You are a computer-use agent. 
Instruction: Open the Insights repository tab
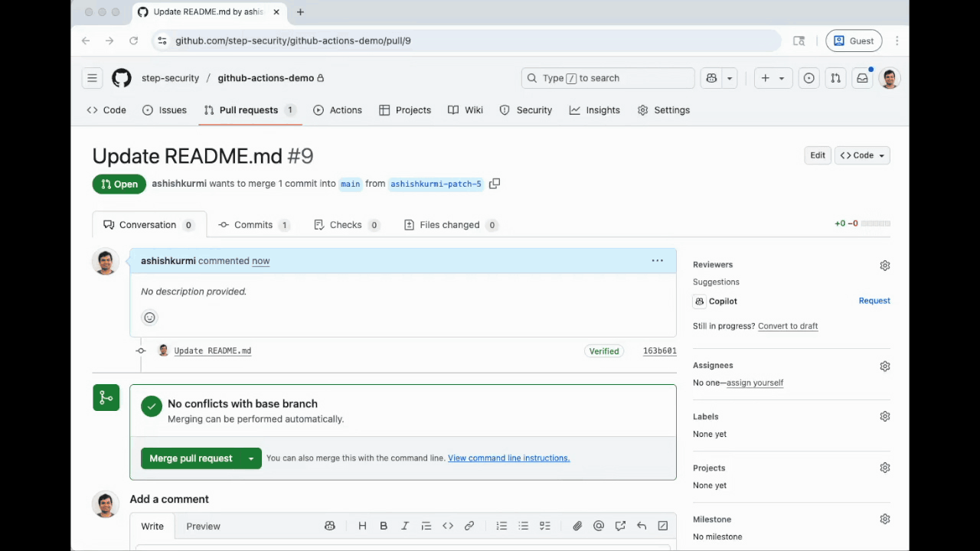coord(595,110)
